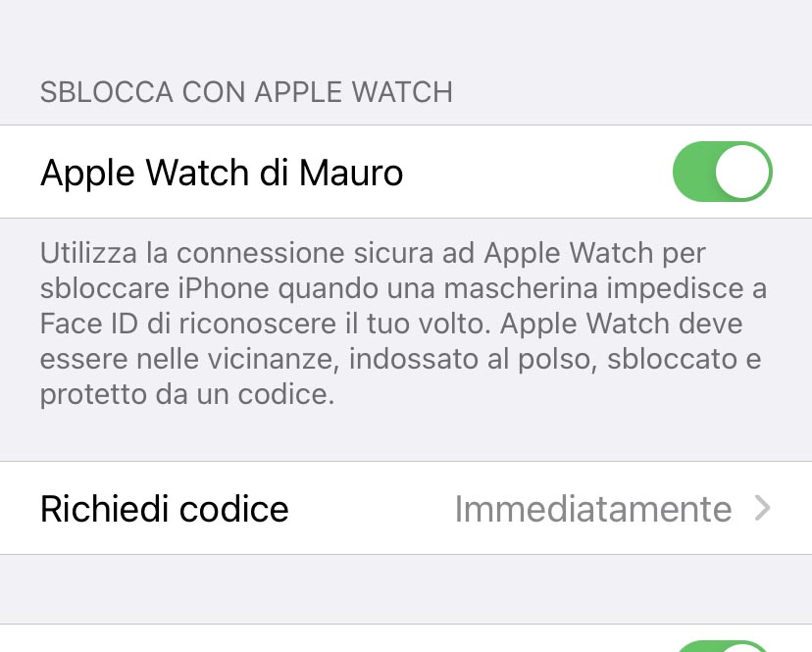Tap the blank area above the section header
Screen dimensions: 812x652
click(406, 36)
